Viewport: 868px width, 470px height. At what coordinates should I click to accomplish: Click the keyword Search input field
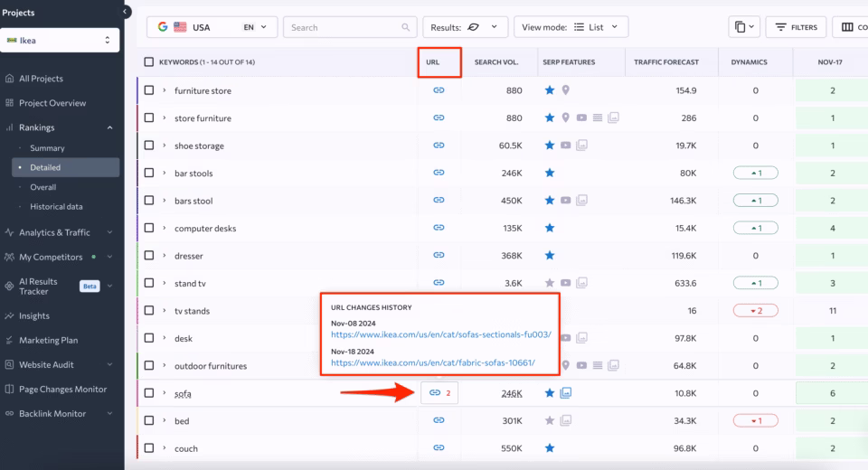(x=350, y=27)
